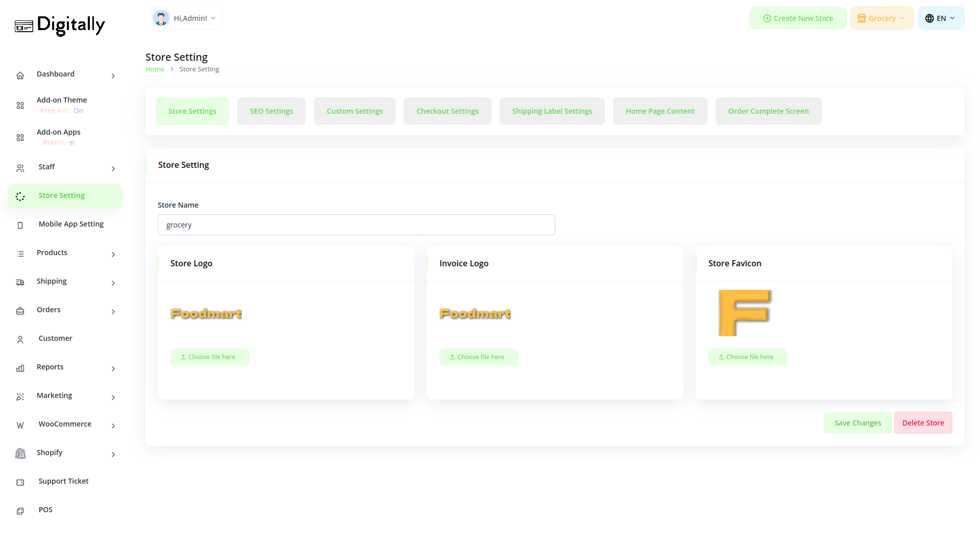Click the admin avatar picture
This screenshot has width=980, height=551.
(161, 18)
